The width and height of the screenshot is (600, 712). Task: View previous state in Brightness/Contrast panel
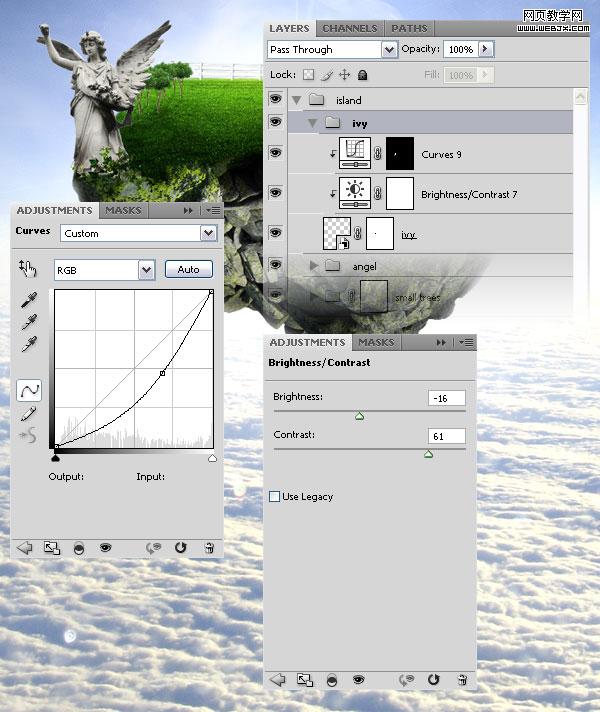[x=407, y=680]
